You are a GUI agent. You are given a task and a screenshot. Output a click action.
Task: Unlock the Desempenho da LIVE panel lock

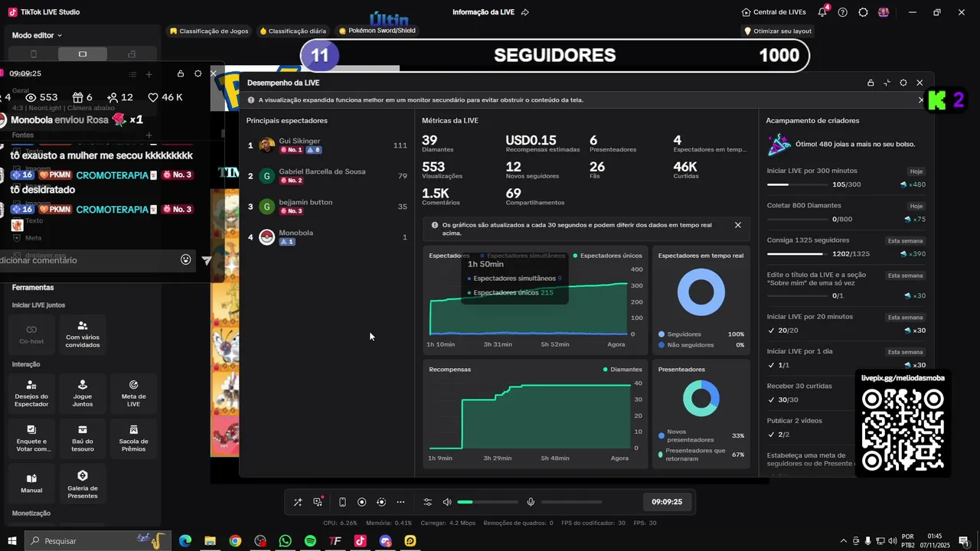pos(871,83)
